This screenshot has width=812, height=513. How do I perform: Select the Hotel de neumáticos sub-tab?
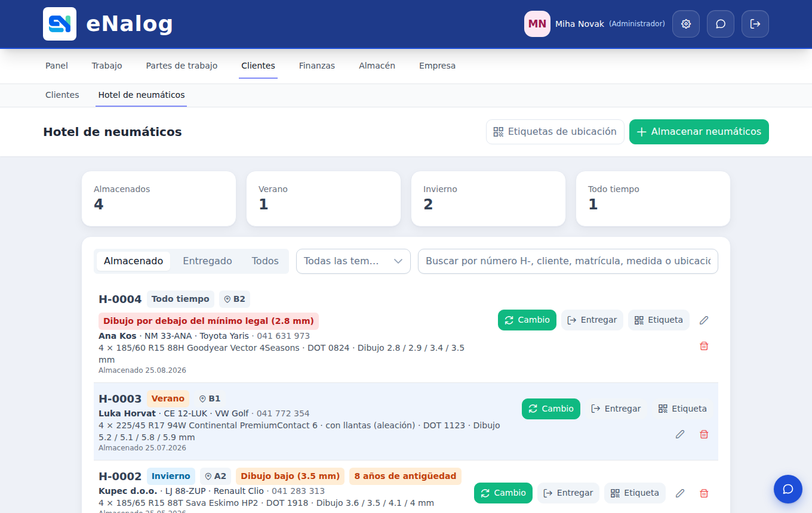(142, 95)
